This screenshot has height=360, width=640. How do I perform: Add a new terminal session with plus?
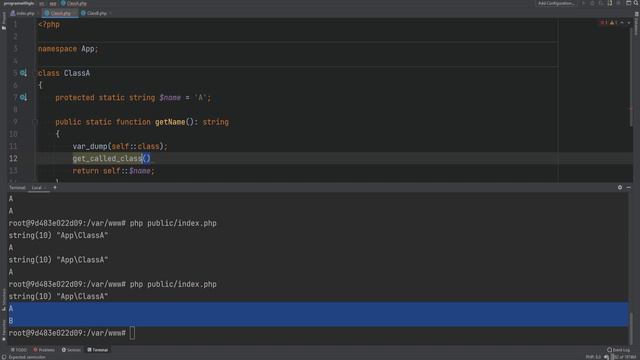(x=55, y=187)
